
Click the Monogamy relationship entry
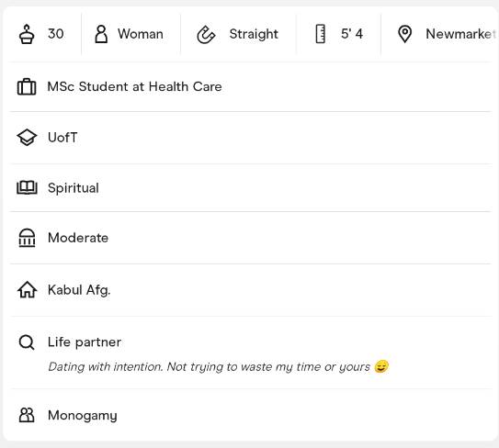[83, 415]
